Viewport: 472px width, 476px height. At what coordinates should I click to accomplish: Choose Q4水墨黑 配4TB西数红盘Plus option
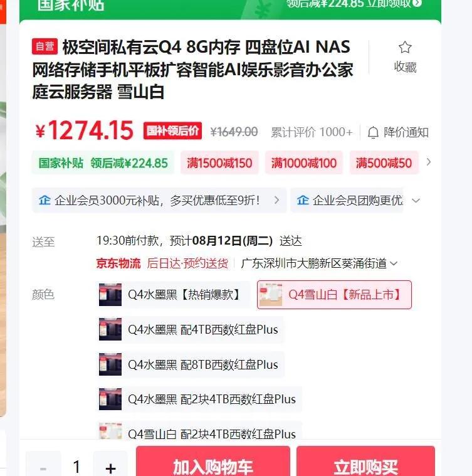[x=190, y=329]
